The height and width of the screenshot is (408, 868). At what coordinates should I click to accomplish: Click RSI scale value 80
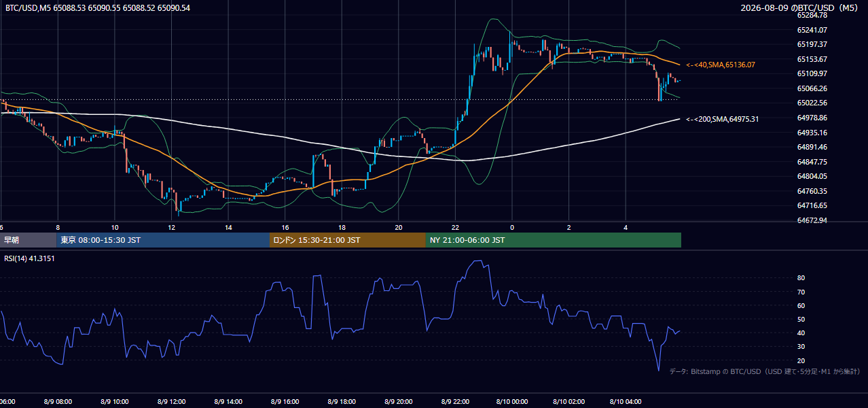click(801, 278)
